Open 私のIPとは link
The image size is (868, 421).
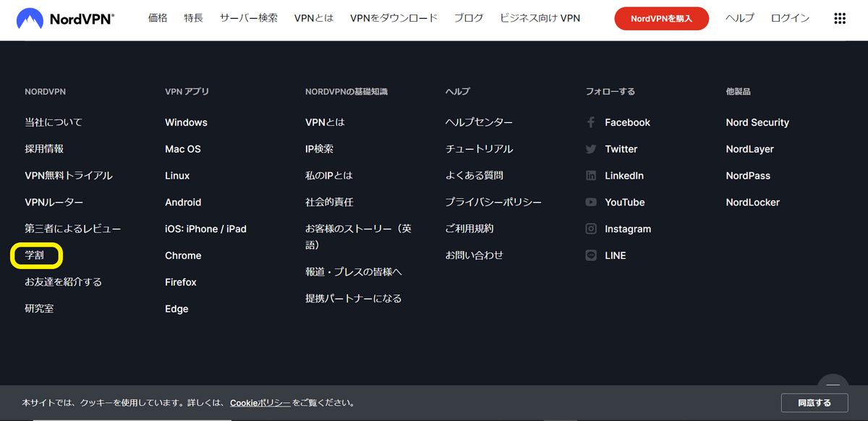[x=329, y=176]
